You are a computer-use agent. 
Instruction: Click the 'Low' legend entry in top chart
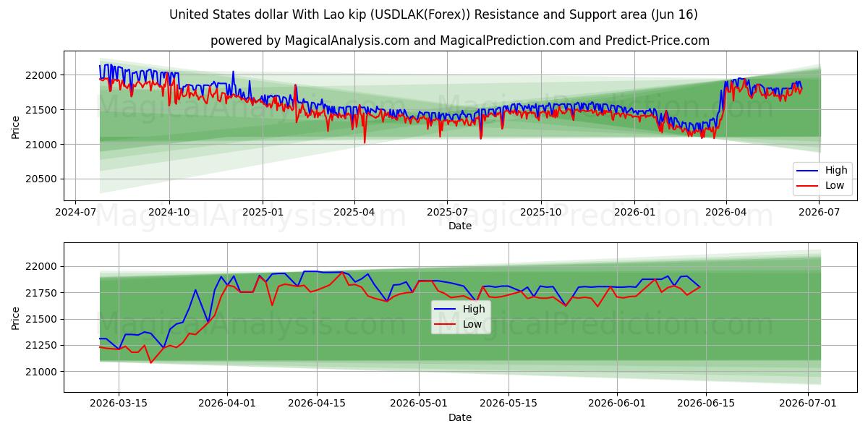835,185
